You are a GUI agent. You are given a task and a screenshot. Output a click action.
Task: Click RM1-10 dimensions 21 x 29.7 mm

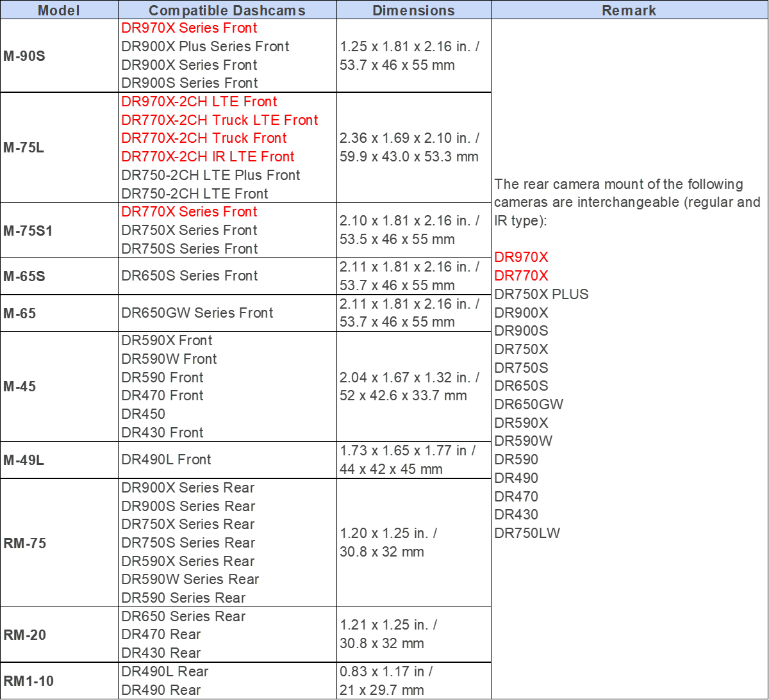(x=382, y=690)
